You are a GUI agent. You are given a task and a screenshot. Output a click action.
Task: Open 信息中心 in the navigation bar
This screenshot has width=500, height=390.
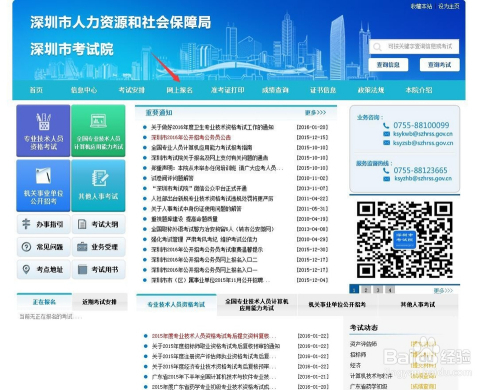(84, 90)
